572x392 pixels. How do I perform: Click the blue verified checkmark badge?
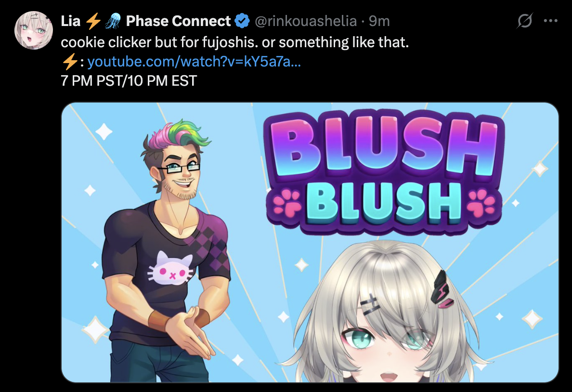[x=242, y=21]
